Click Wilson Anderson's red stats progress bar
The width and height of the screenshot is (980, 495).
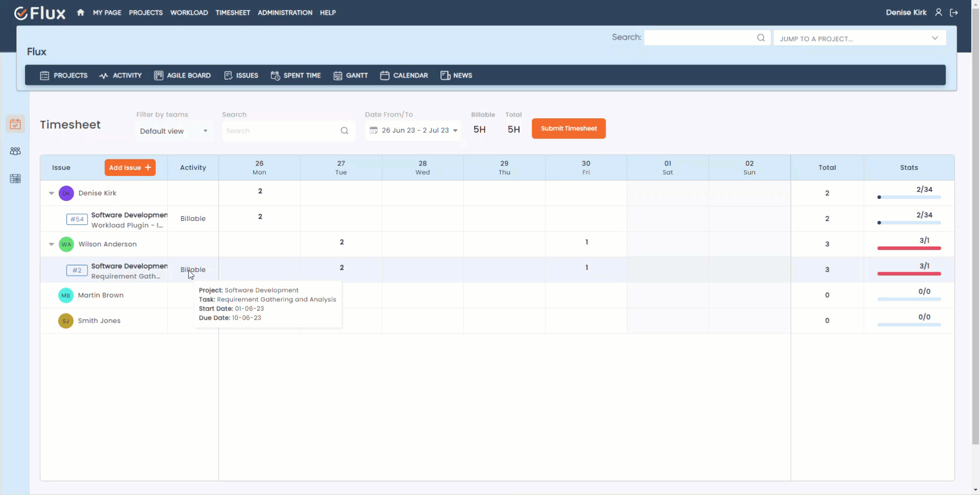tap(909, 248)
